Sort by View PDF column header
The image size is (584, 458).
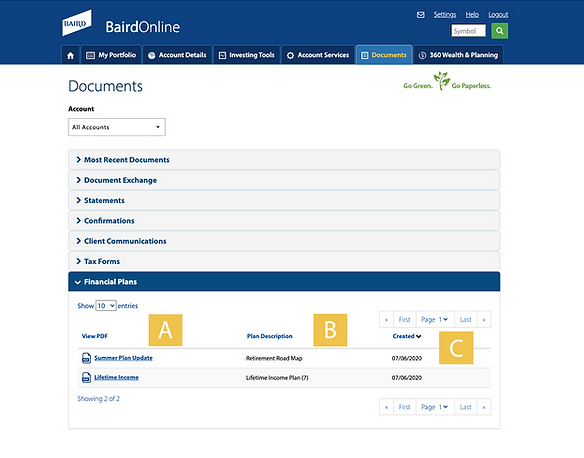coord(95,336)
